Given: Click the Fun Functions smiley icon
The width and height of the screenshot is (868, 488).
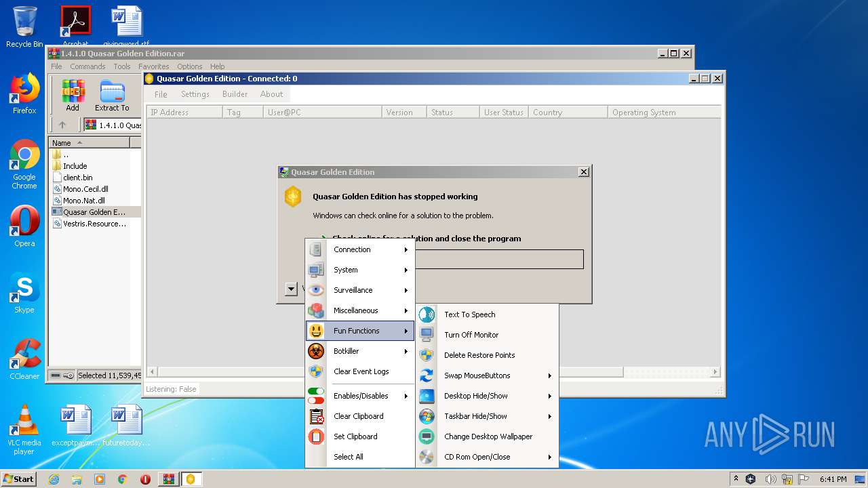Looking at the screenshot, I should [x=316, y=331].
